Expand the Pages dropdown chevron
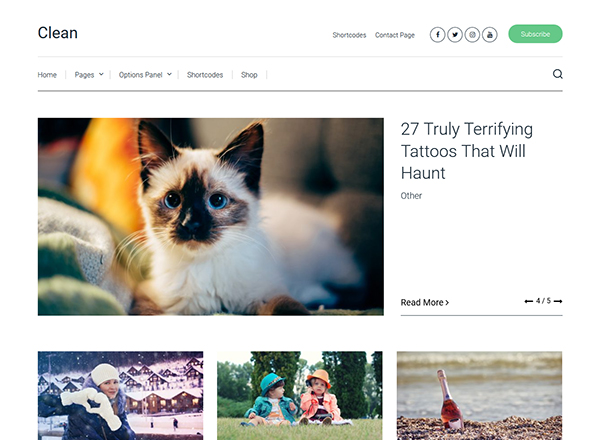600x440 pixels. tap(101, 74)
